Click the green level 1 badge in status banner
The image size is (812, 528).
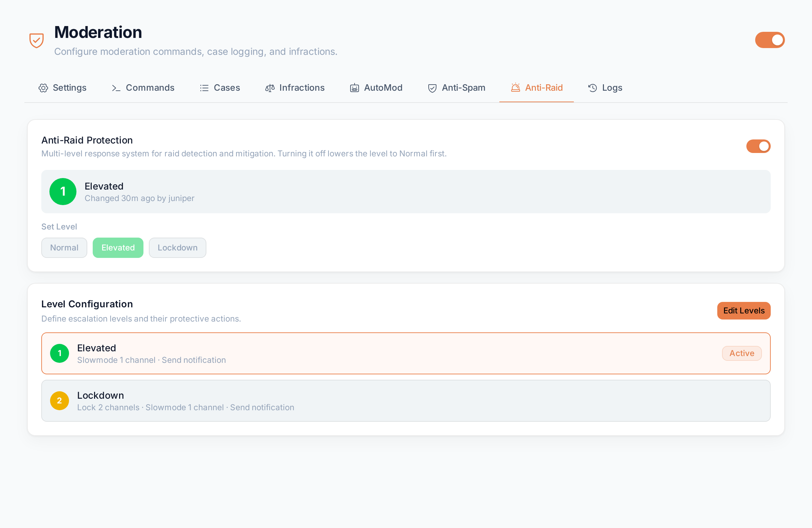[63, 192]
